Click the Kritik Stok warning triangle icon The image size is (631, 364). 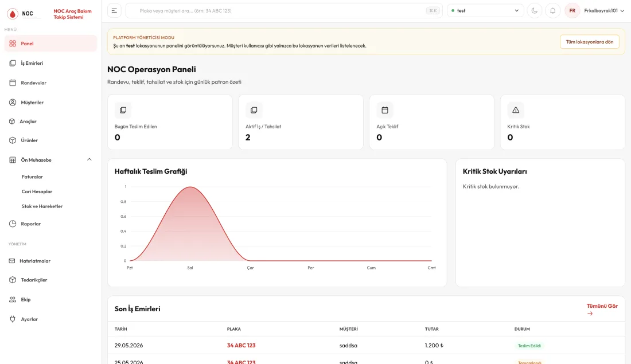tap(516, 110)
